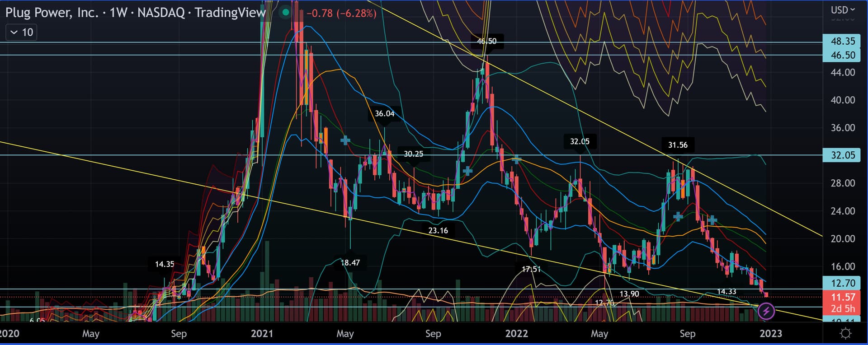Click the 17.51 low annotation label
This screenshot has width=868, height=345.
coord(531,269)
